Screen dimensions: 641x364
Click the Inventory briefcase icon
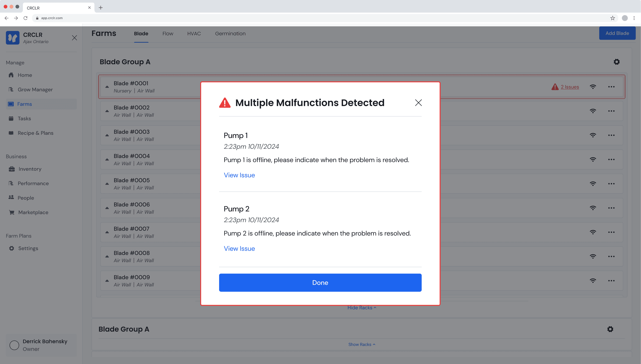point(11,169)
